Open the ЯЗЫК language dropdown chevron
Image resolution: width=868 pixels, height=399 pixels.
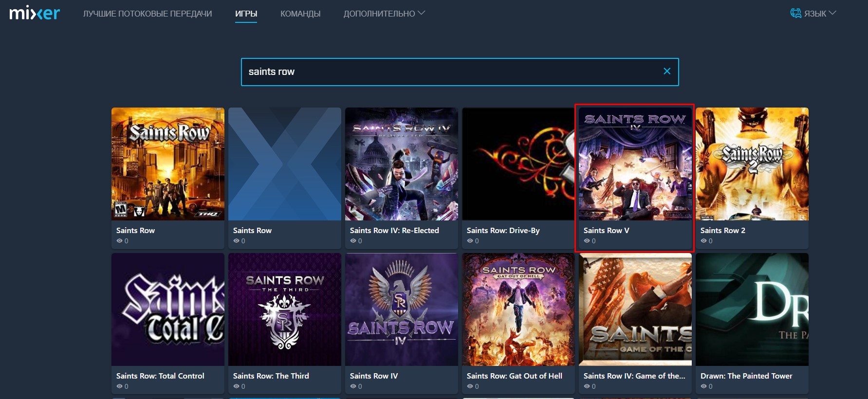click(x=832, y=13)
